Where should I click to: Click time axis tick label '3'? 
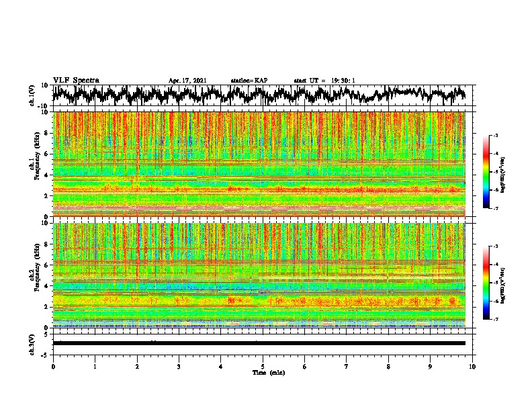[179, 367]
